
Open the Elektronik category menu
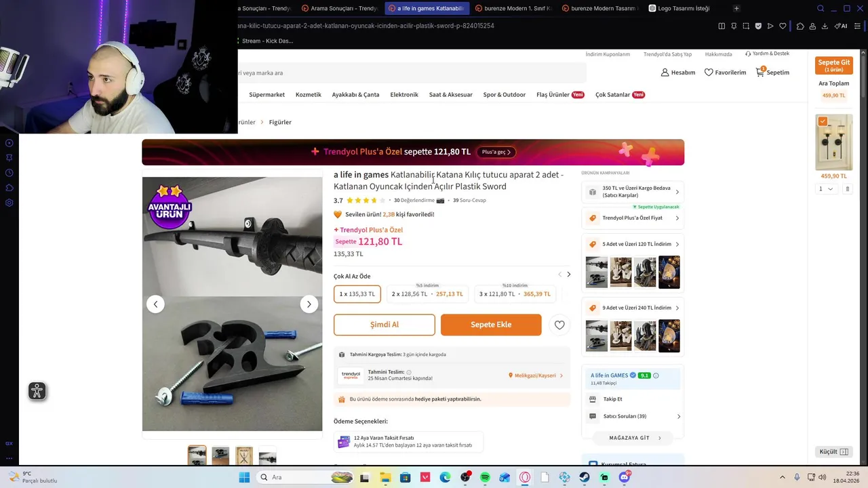pyautogui.click(x=404, y=95)
